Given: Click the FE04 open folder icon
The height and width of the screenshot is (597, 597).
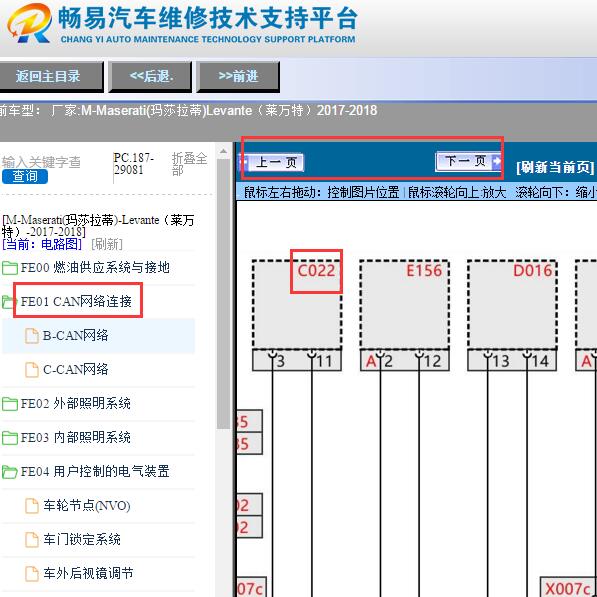Looking at the screenshot, I should 10,472.
